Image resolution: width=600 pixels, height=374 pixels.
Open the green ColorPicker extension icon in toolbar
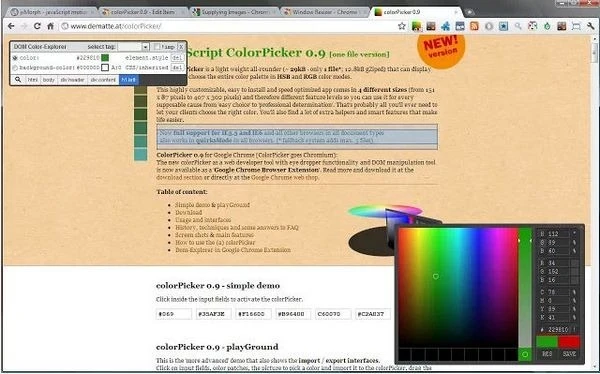416,26
